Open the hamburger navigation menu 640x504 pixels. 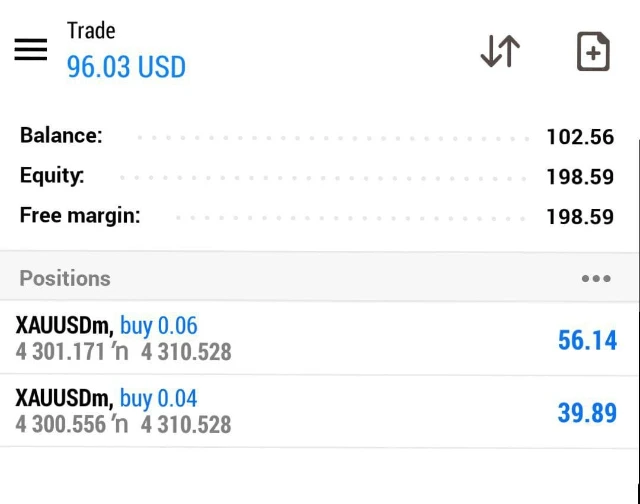31,50
